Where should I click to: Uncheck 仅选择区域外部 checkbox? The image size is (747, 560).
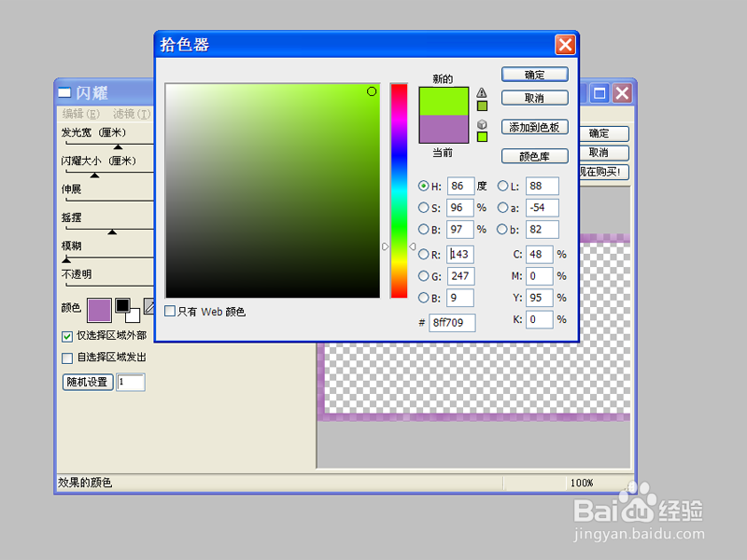click(x=67, y=337)
